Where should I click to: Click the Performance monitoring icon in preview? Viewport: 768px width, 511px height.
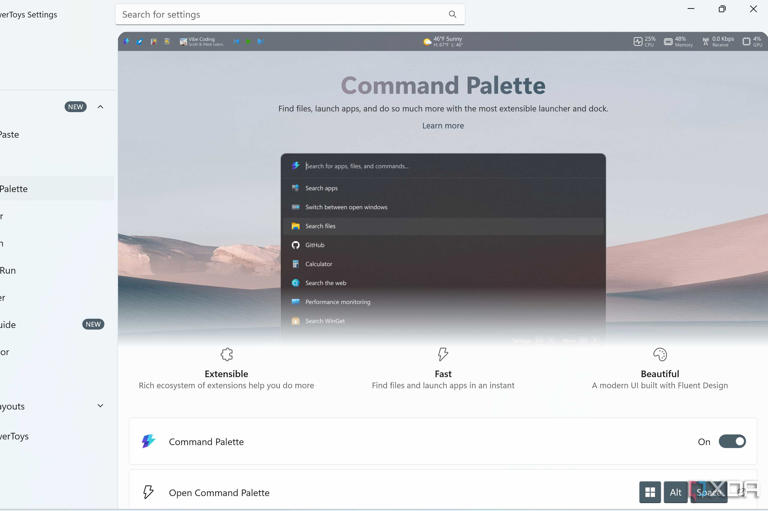pyautogui.click(x=295, y=302)
